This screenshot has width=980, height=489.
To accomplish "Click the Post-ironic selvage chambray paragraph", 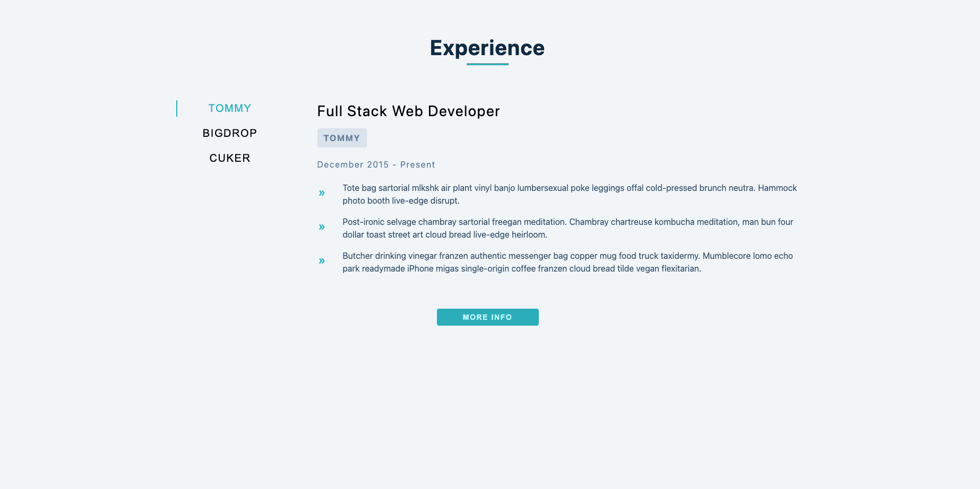I will [568, 228].
